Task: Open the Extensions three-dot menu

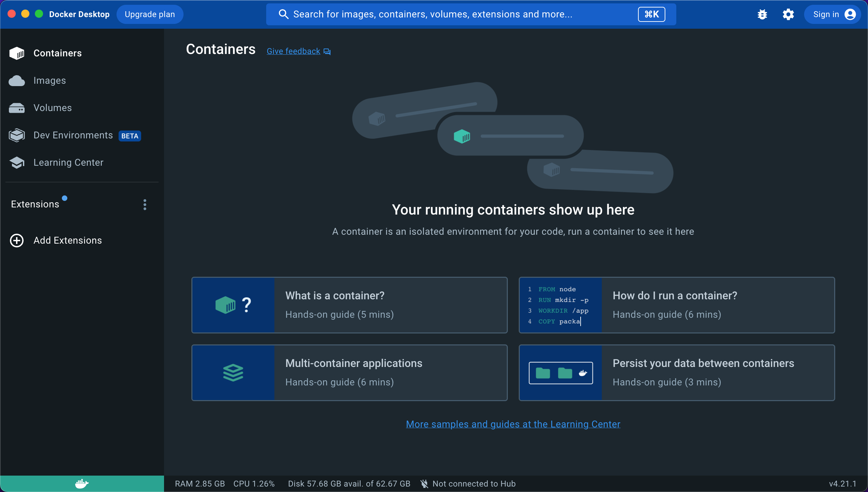Action: click(x=145, y=204)
